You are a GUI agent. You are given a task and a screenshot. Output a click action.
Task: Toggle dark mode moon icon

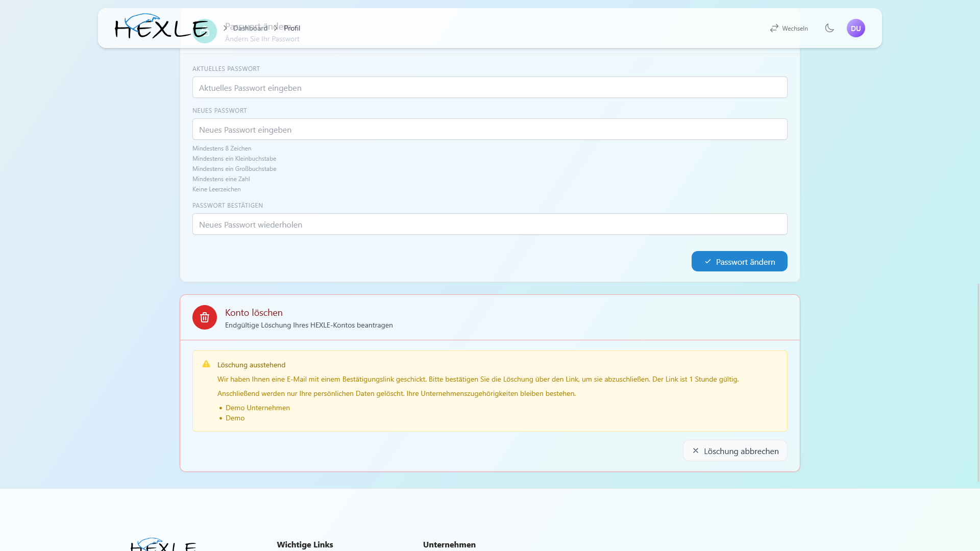[829, 28]
